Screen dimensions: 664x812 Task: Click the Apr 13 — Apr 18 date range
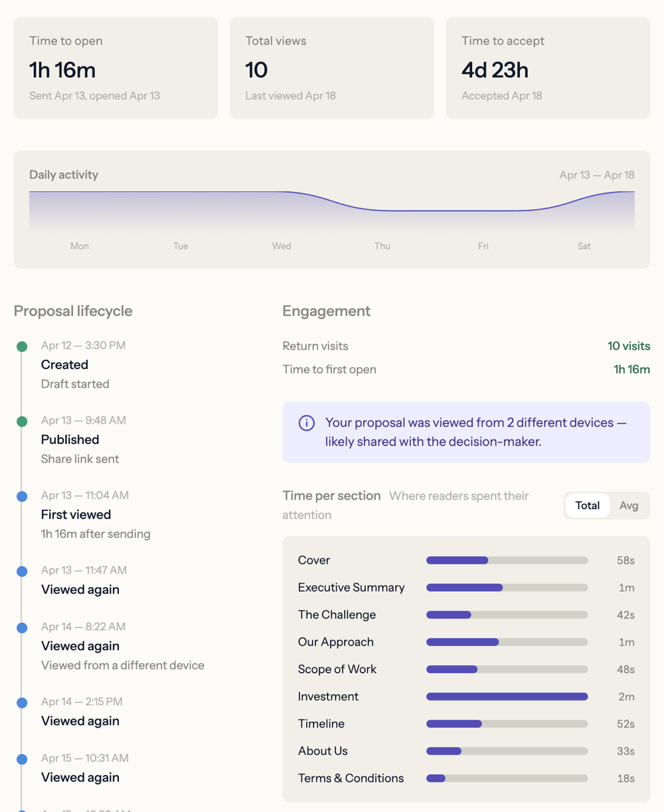click(596, 175)
